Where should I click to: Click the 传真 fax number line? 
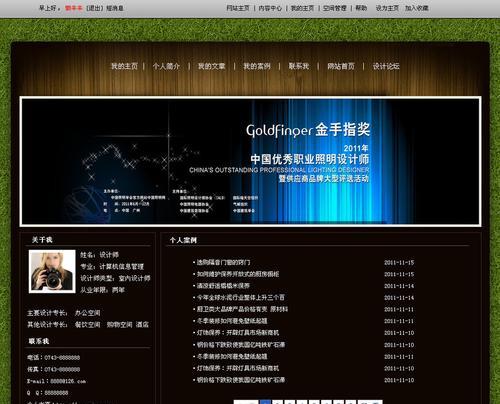pos(54,369)
